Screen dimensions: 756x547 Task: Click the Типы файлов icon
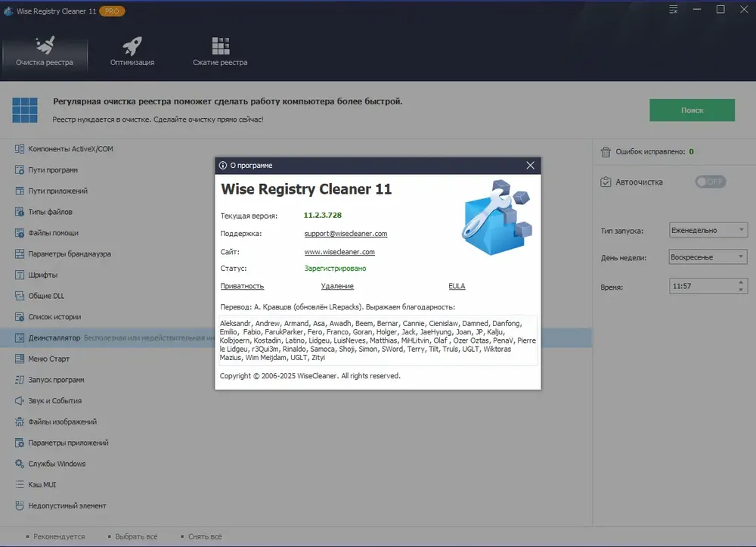point(20,212)
